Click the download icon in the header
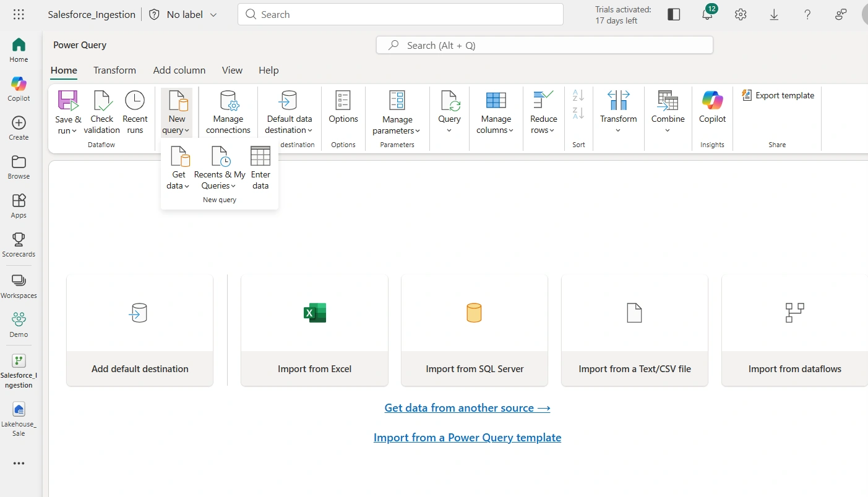The image size is (868, 497). point(774,14)
